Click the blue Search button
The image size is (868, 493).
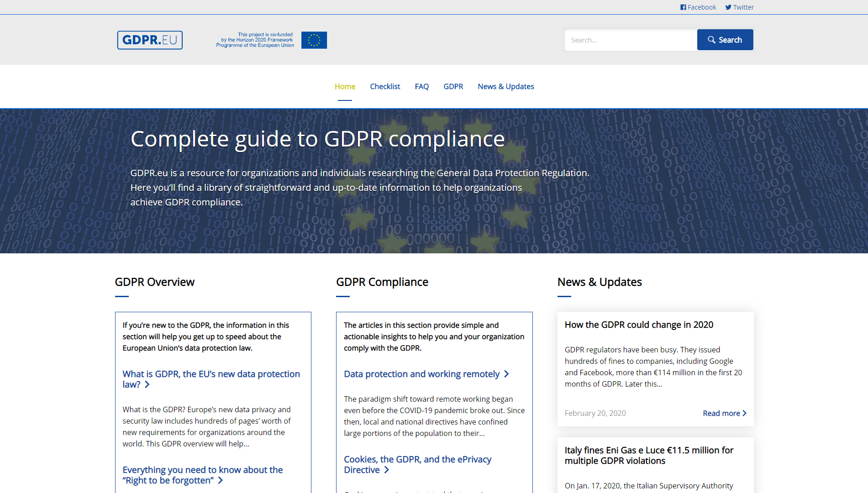click(x=725, y=40)
